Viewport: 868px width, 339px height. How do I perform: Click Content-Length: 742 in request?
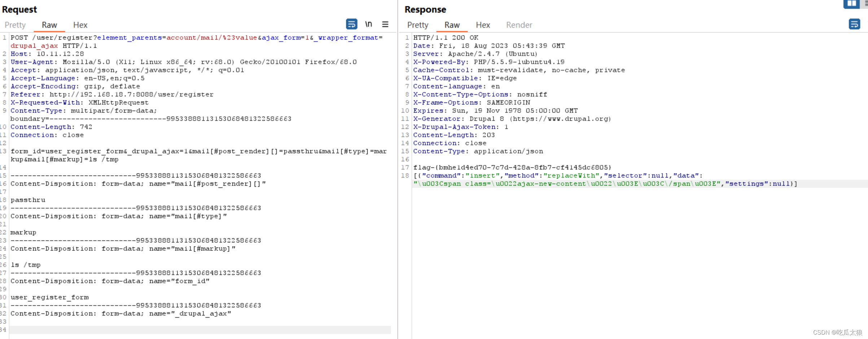tap(51, 127)
